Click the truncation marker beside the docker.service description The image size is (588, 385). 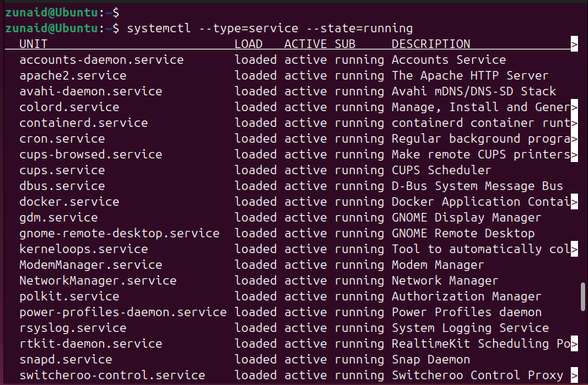click(x=574, y=202)
